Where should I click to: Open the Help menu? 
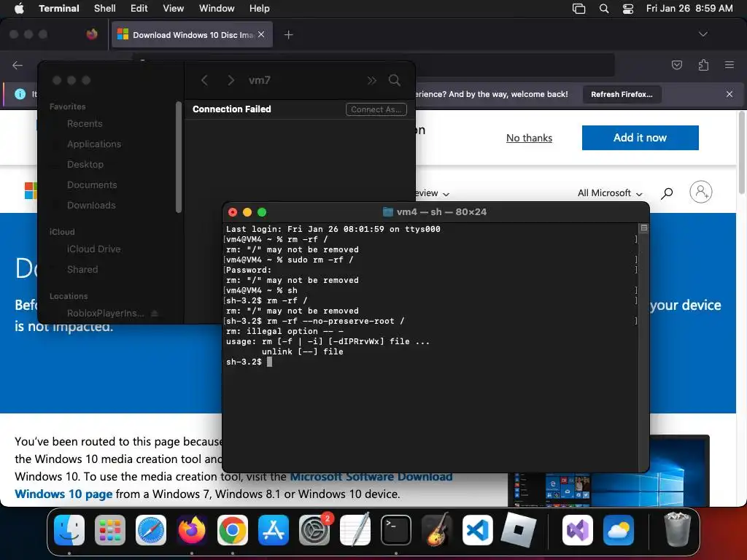coord(259,8)
